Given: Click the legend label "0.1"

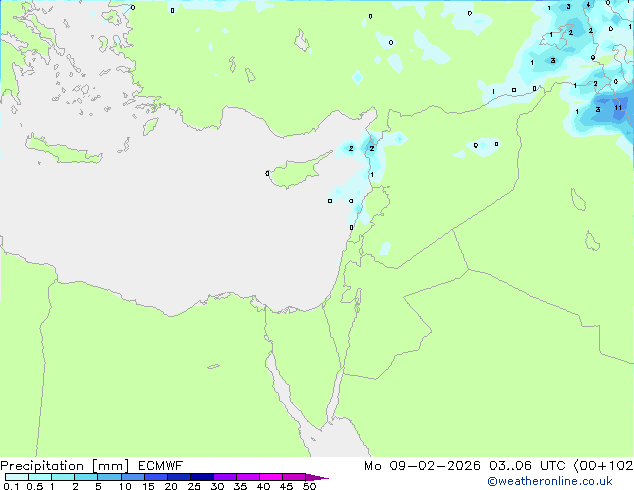Looking at the screenshot, I should coord(11,486).
